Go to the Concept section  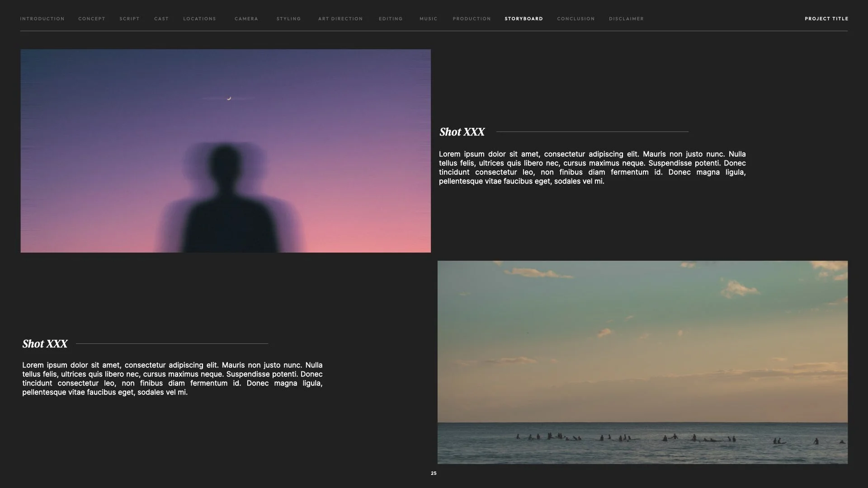(x=92, y=19)
